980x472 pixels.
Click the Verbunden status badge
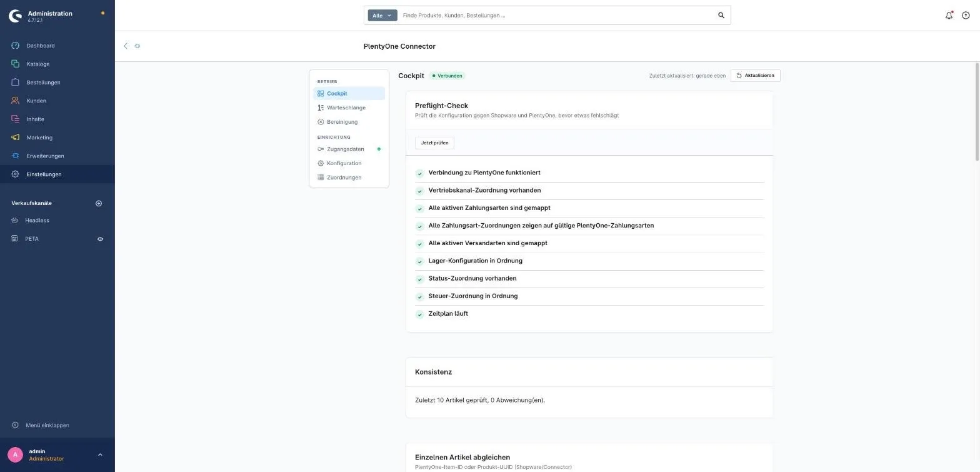point(447,76)
